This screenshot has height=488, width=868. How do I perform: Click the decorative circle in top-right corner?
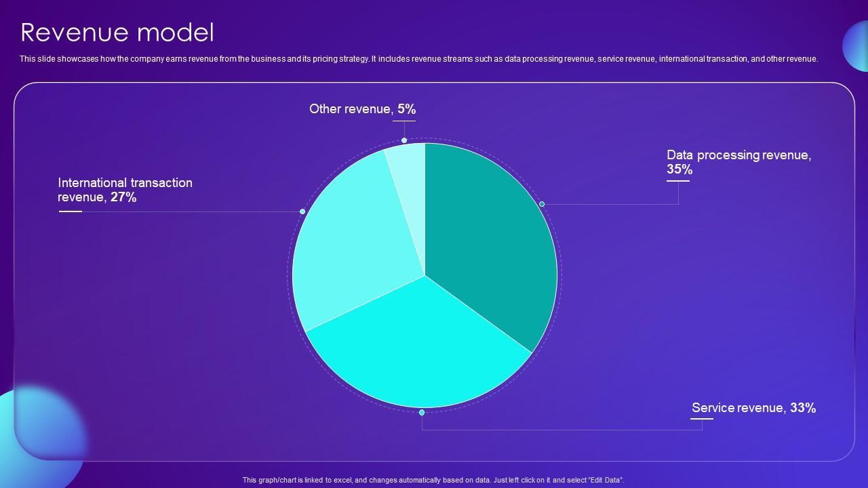click(x=856, y=46)
